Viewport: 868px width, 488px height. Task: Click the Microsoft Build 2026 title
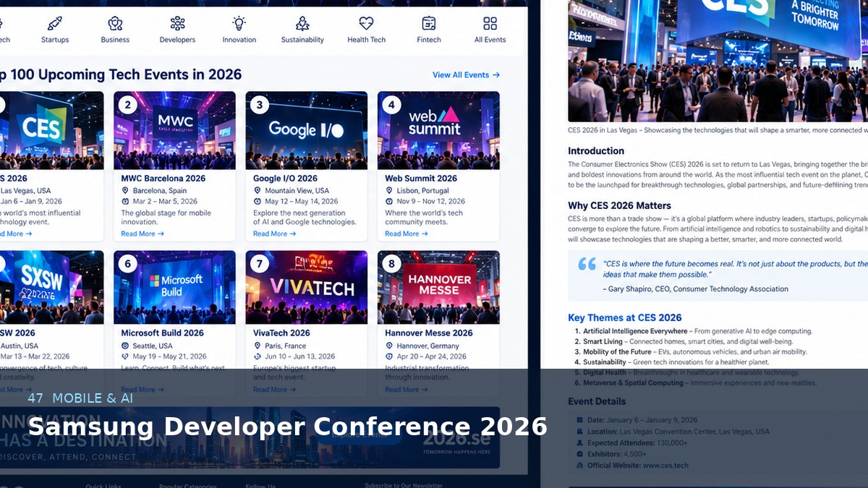(163, 333)
